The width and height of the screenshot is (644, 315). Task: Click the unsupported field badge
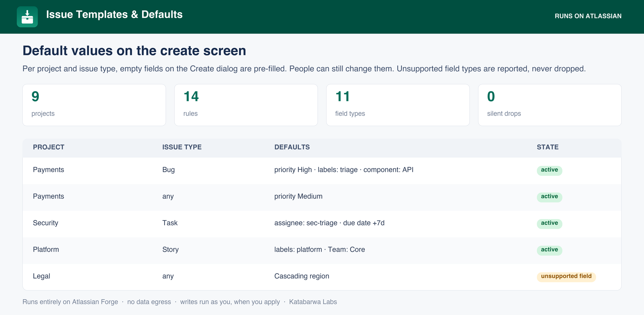click(566, 276)
